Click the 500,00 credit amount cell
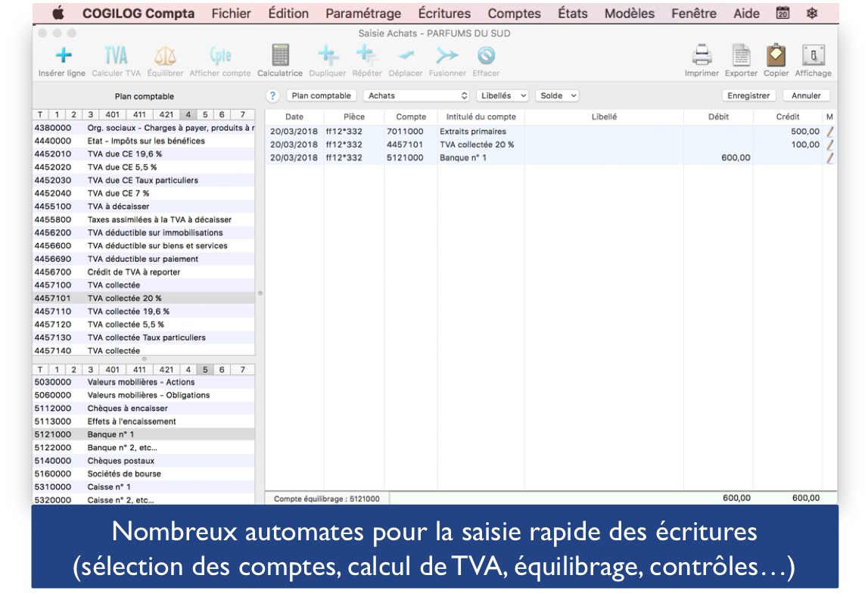The height and width of the screenshot is (597, 868). click(x=788, y=132)
